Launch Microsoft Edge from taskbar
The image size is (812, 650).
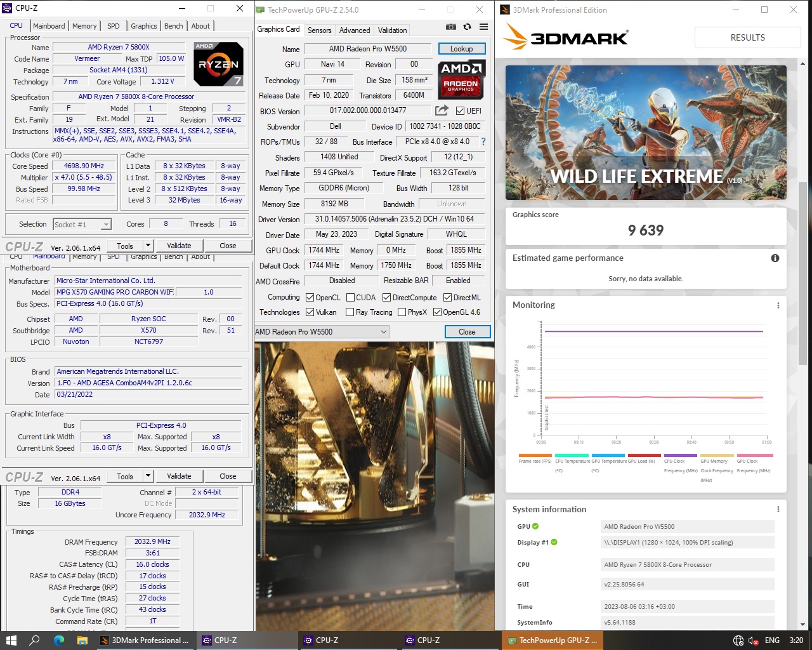[x=59, y=640]
